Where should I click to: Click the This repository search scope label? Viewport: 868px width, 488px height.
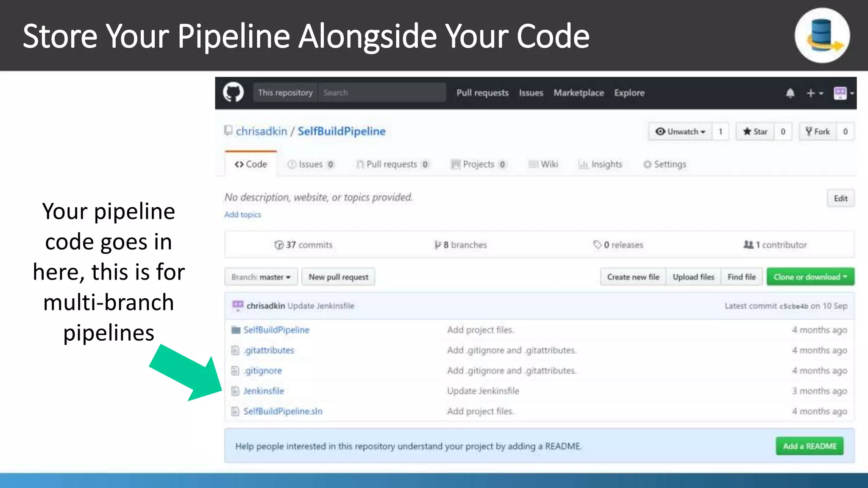(x=285, y=93)
